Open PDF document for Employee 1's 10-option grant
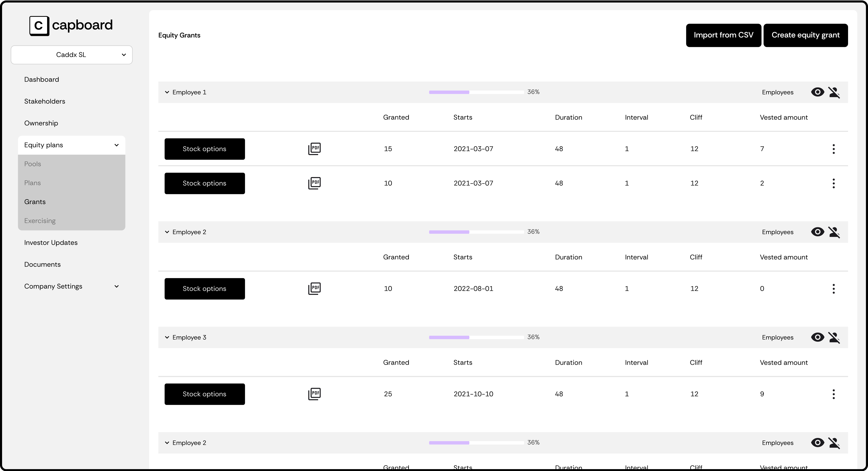 pyautogui.click(x=314, y=183)
